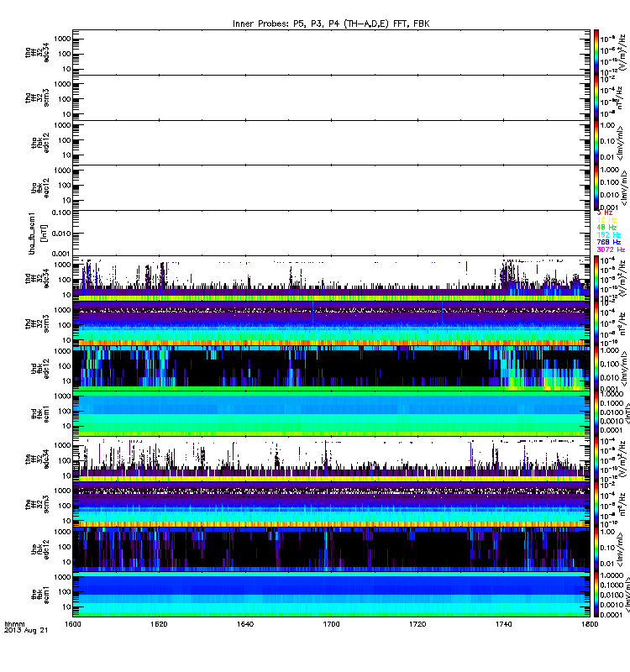
Task: Click the '3072 Hz' magenta legend label
Action: (x=611, y=249)
